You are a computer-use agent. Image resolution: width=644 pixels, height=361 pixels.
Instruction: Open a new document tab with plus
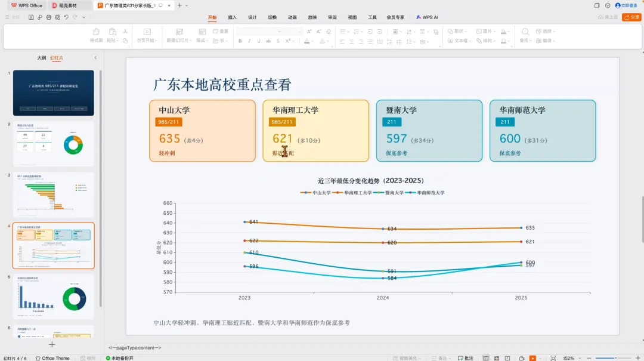click(179, 5)
